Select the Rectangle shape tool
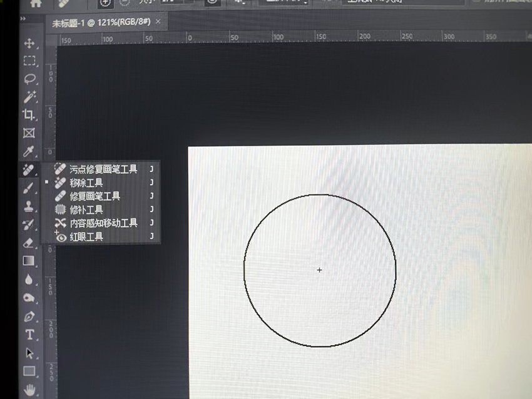This screenshot has width=532, height=399. 29,371
